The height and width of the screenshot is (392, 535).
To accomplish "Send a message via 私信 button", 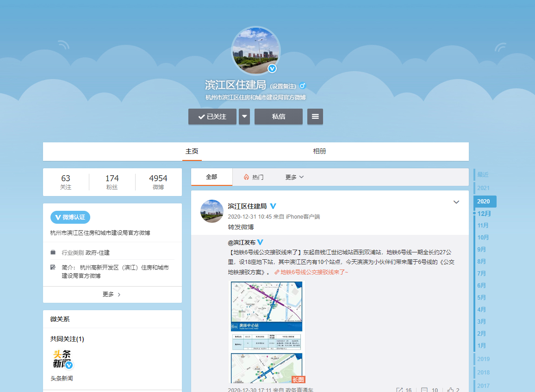I will tap(279, 116).
